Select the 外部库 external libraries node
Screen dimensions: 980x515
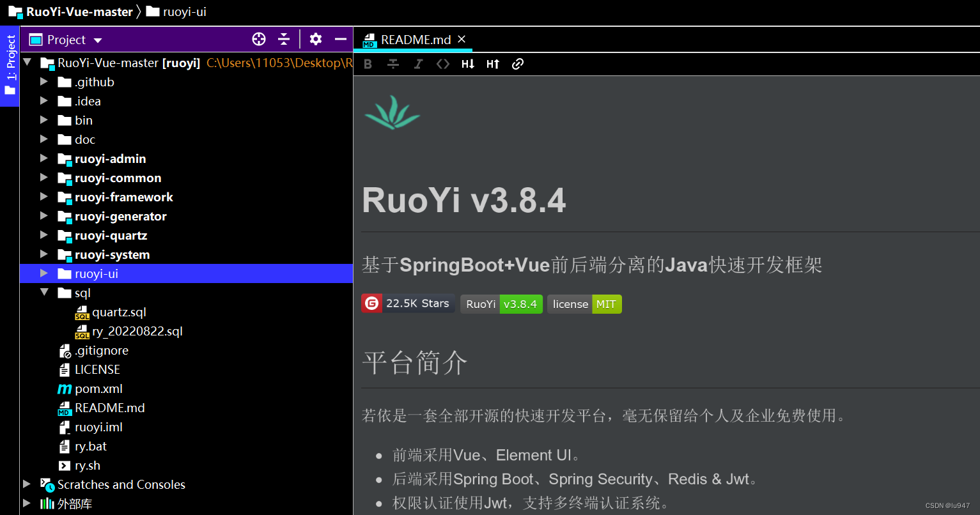[66, 503]
